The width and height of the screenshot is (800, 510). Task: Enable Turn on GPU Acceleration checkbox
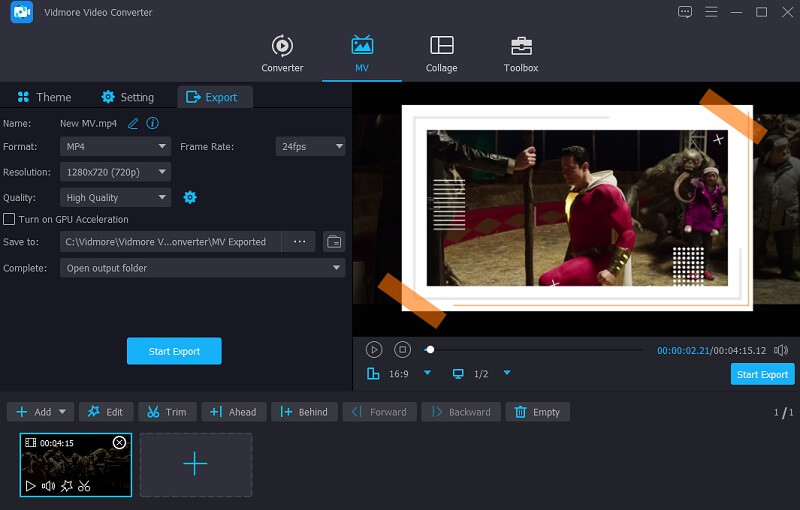(9, 219)
